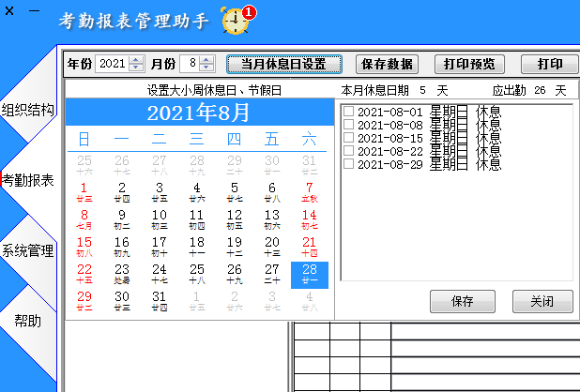The image size is (580, 392).
Task: Click greyed September 4 on the calendar
Action: (309, 301)
